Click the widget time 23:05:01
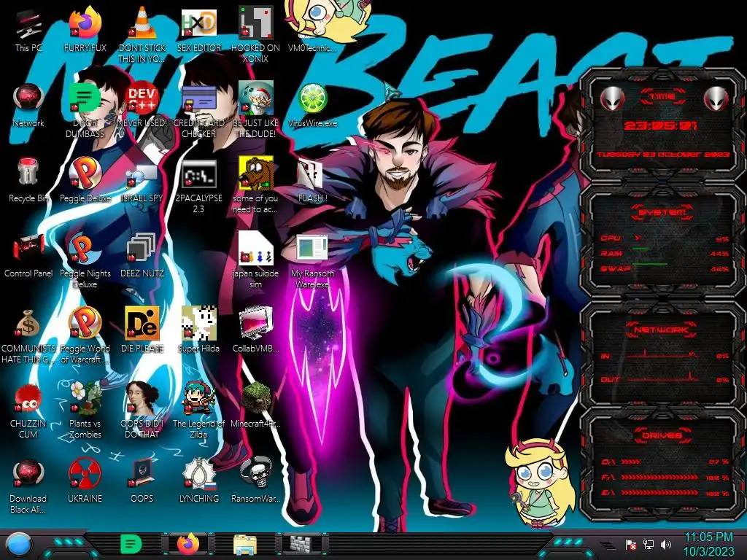The width and height of the screenshot is (747, 560). 661,125
